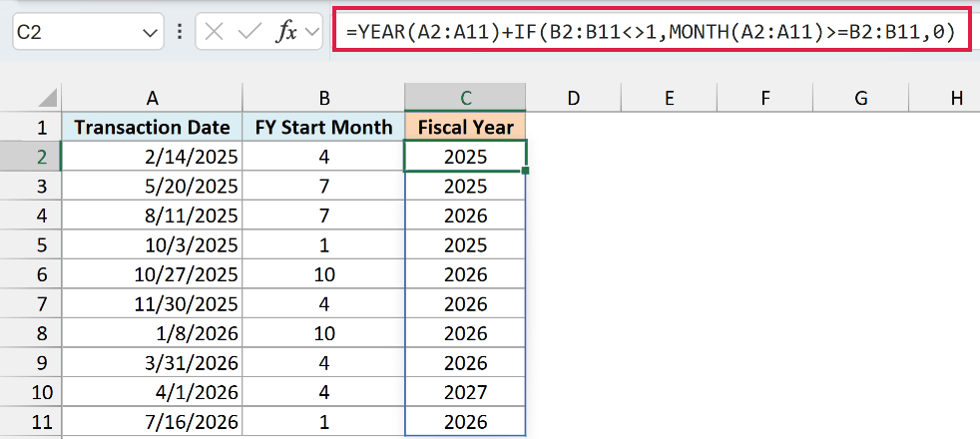Click FY start month cell in row 3

[x=323, y=187]
